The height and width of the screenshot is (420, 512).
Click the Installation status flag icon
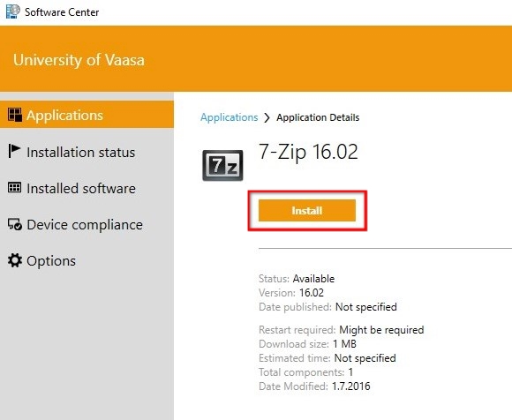coord(14,151)
